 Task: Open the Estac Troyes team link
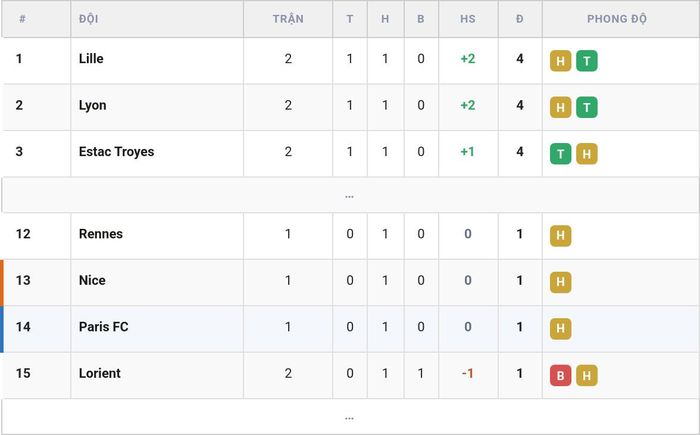tap(117, 152)
